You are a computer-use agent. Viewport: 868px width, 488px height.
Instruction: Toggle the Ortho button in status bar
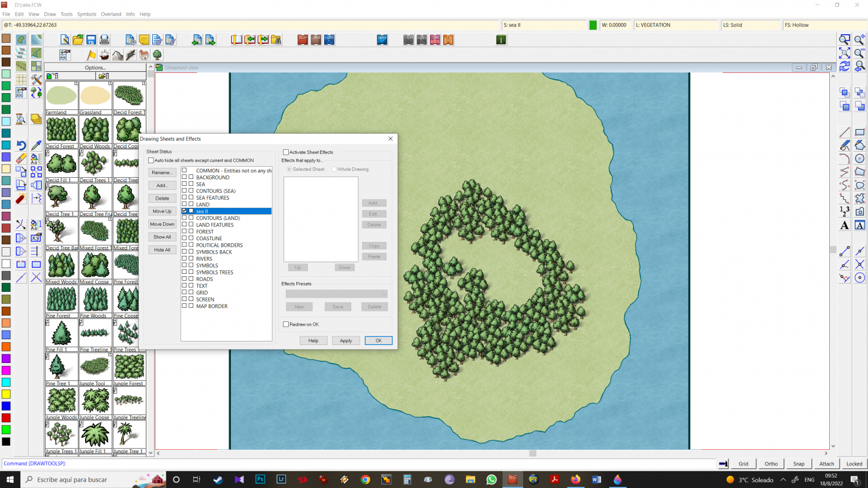(x=771, y=464)
